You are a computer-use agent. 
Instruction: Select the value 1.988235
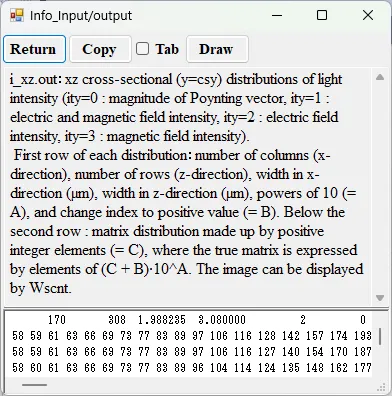pyautogui.click(x=162, y=320)
